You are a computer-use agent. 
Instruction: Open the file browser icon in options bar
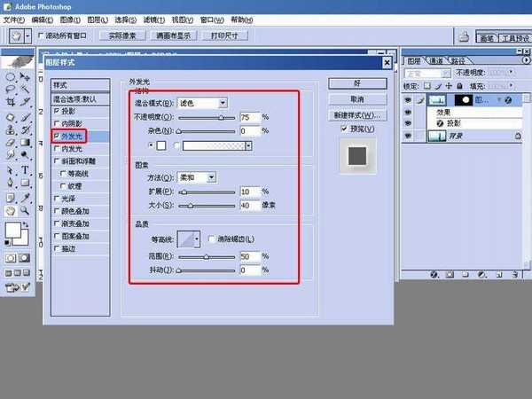pos(464,36)
